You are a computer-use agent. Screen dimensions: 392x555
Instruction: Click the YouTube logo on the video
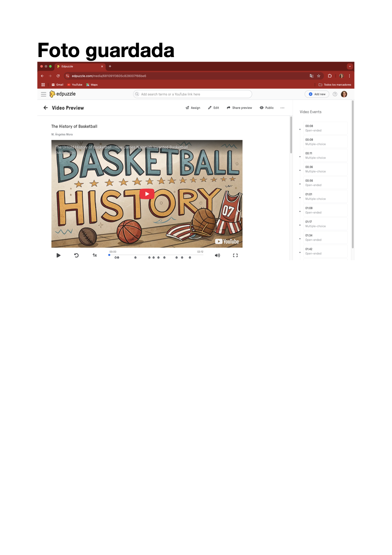click(227, 241)
